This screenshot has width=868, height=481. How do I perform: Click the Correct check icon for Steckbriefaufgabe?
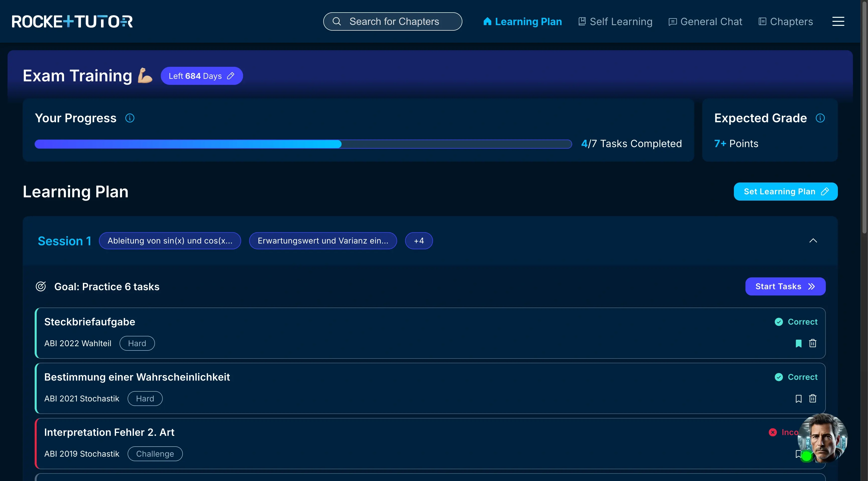779,322
